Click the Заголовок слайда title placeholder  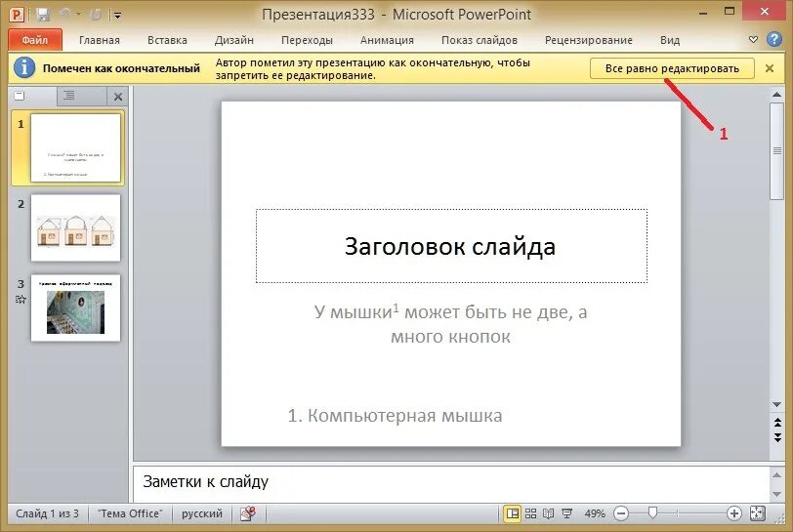coord(451,246)
